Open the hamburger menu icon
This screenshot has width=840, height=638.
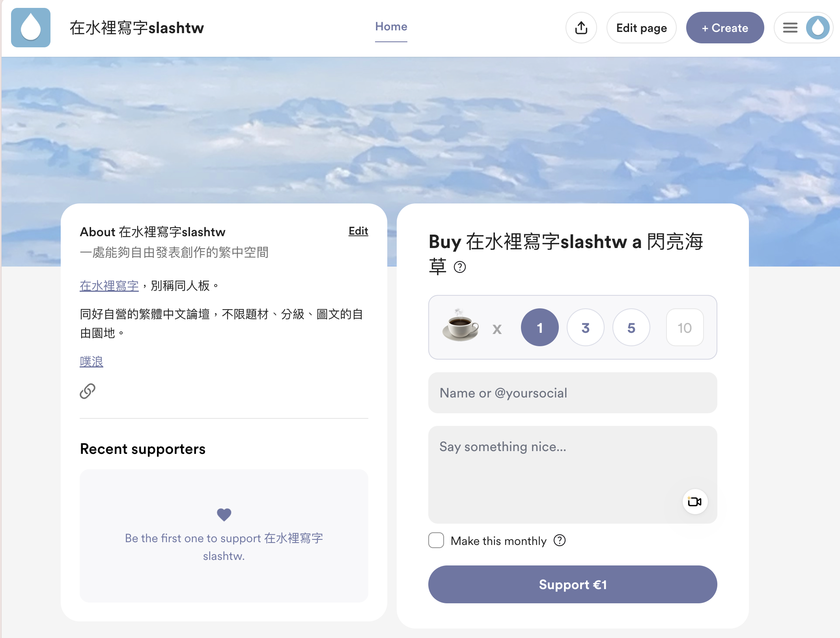(790, 28)
